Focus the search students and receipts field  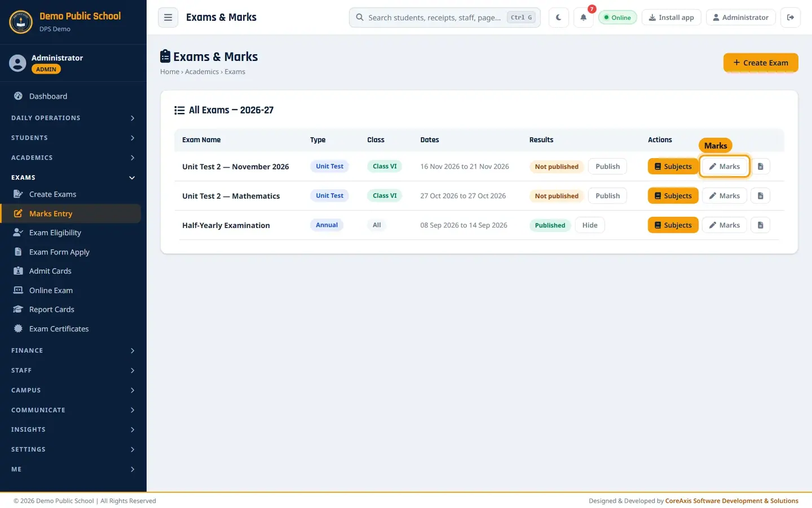coord(444,17)
